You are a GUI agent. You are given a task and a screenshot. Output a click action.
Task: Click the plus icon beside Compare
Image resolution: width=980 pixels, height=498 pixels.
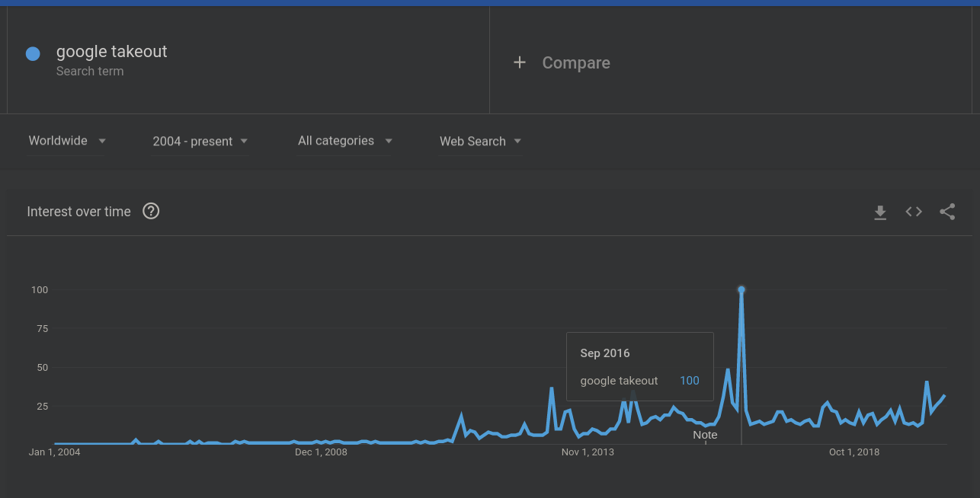(x=520, y=62)
